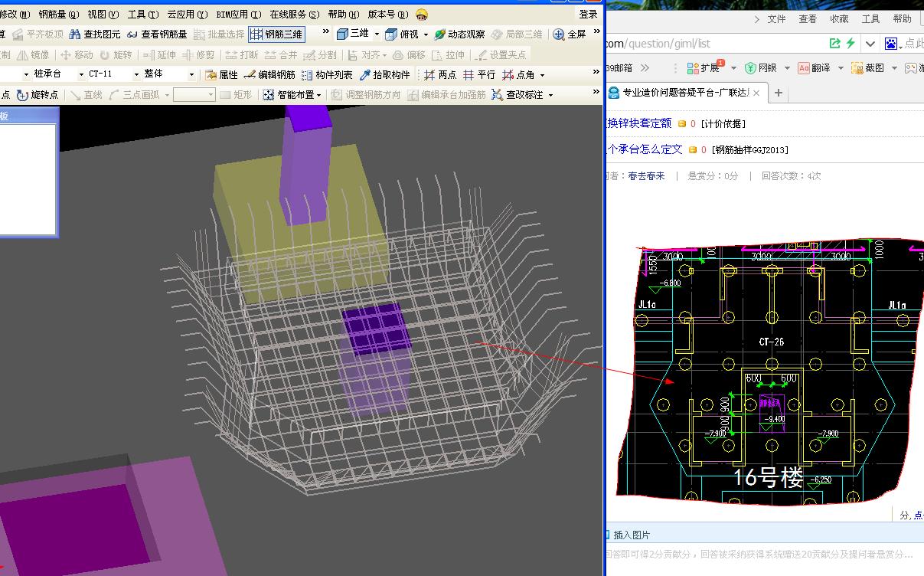Click the 截图 screenshot button
This screenshot has width=924, height=576.
point(868,68)
